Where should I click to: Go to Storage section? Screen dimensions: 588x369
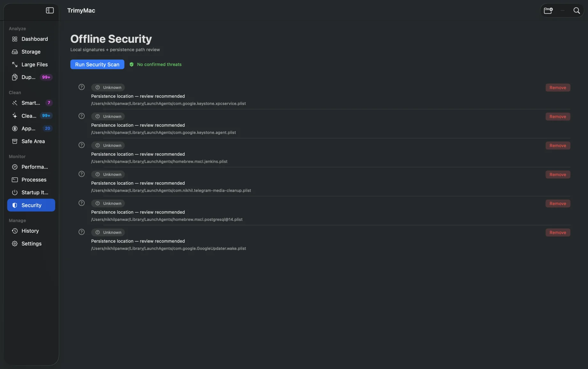31,52
